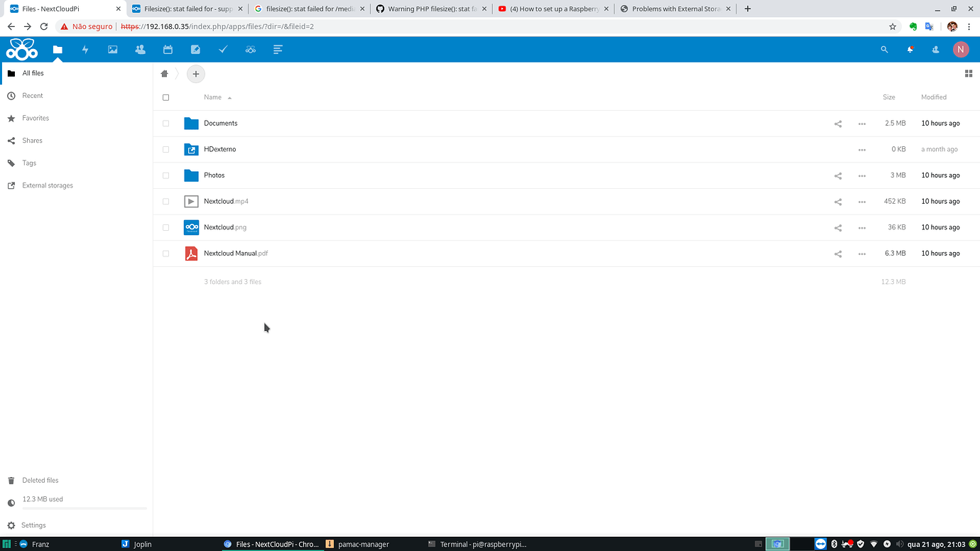Viewport: 980px width, 551px height.
Task: Select the Documents folder checkbox
Action: point(165,123)
